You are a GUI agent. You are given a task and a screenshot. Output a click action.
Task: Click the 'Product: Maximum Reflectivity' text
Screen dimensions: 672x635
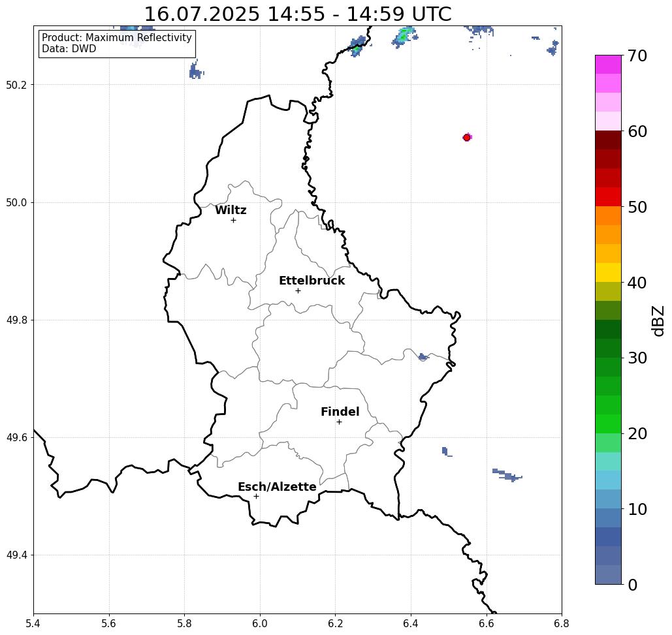pyautogui.click(x=116, y=38)
